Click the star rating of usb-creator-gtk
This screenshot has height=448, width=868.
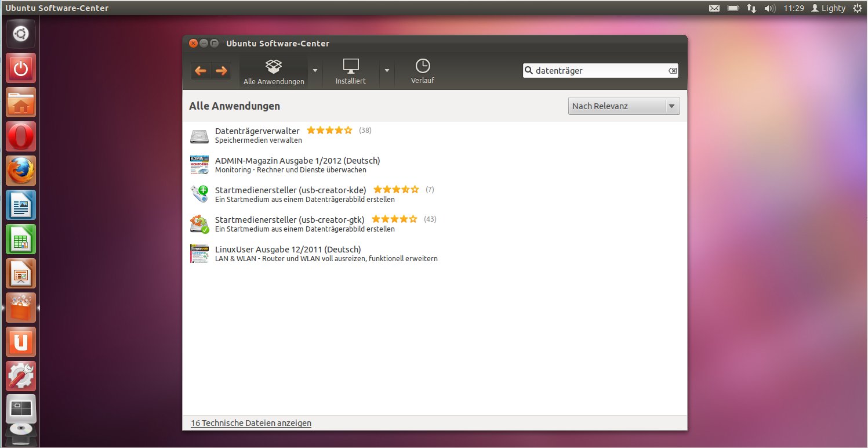pyautogui.click(x=394, y=219)
